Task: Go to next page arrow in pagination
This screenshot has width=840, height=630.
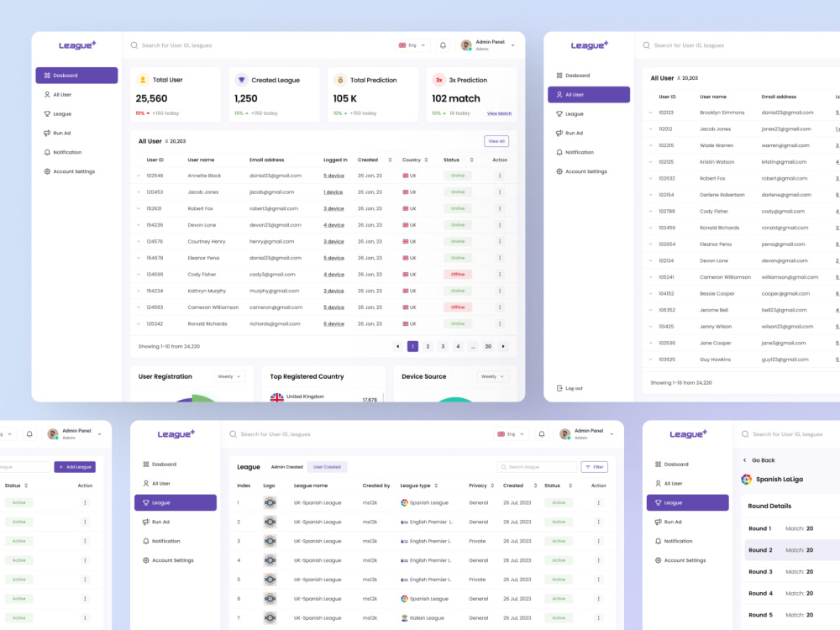Action: [x=503, y=347]
